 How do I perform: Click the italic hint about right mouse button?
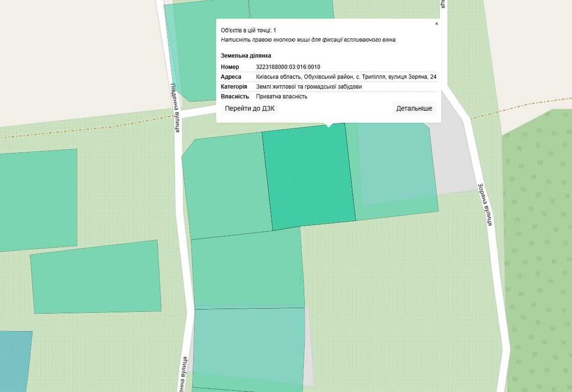point(309,40)
